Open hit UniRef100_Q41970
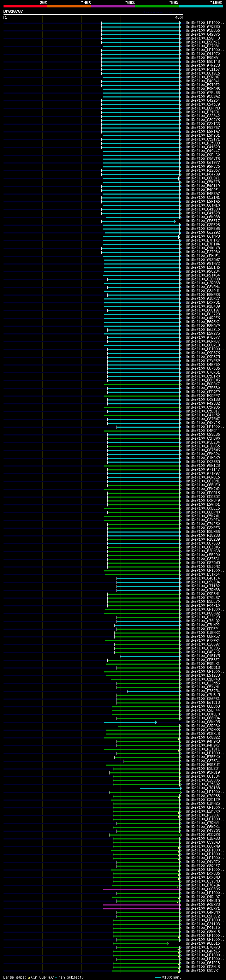The image size is (226, 980). tap(202, 54)
